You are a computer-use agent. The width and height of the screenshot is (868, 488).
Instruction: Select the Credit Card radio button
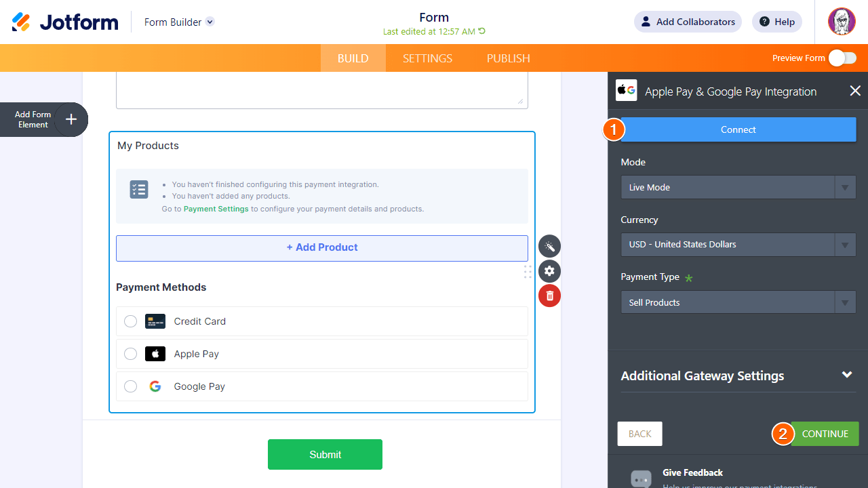point(131,321)
